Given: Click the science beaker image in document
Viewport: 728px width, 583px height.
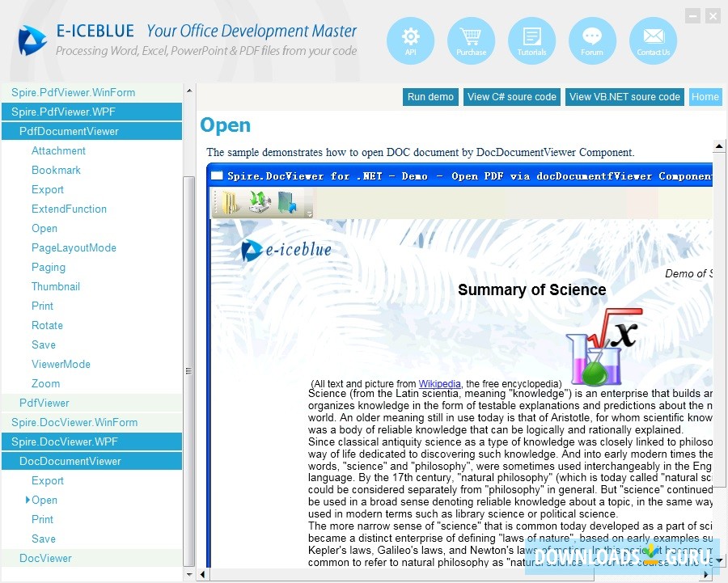Looking at the screenshot, I should tap(603, 347).
